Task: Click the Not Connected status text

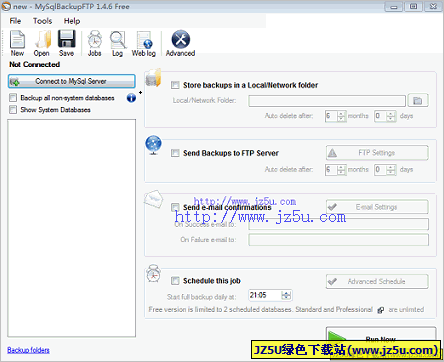Action: click(x=35, y=64)
